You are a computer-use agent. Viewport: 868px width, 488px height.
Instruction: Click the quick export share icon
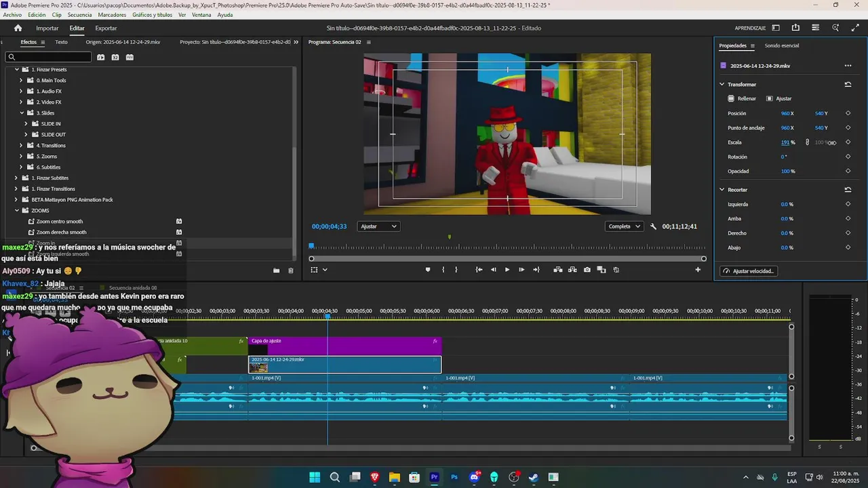(x=795, y=28)
